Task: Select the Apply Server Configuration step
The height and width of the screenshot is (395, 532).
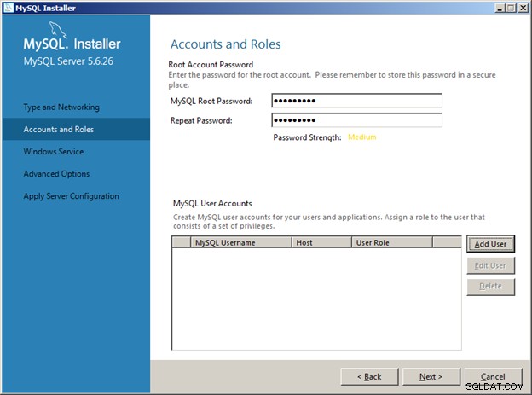Action: tap(71, 196)
